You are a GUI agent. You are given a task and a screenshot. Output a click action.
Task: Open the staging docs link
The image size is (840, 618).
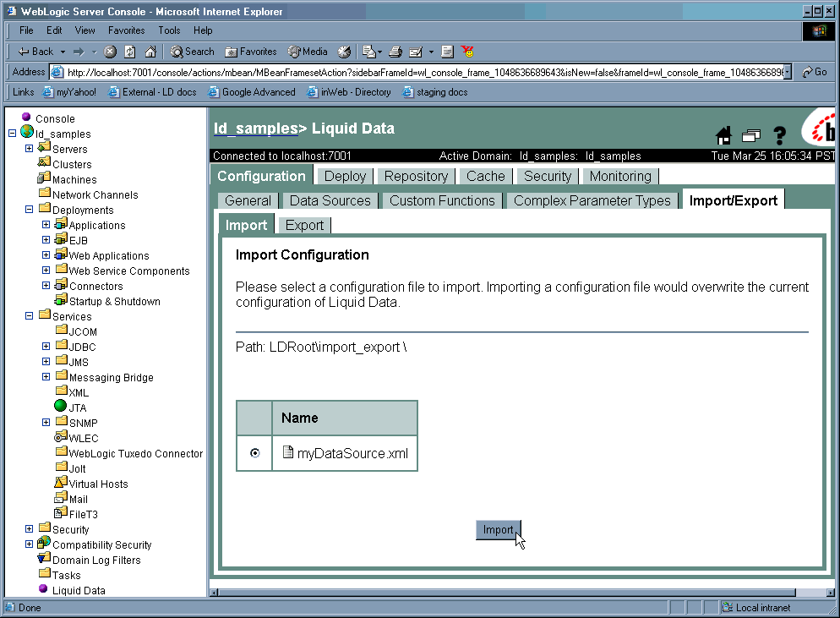[435, 92]
